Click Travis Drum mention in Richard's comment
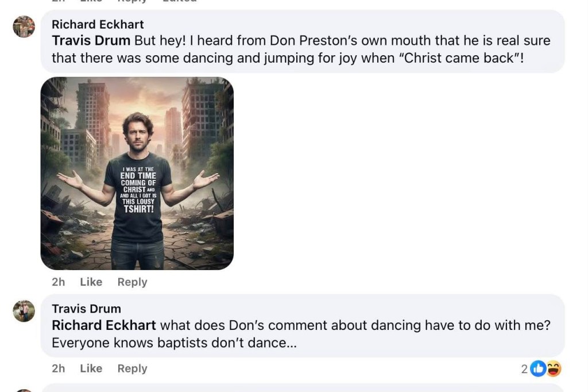 pos(91,41)
